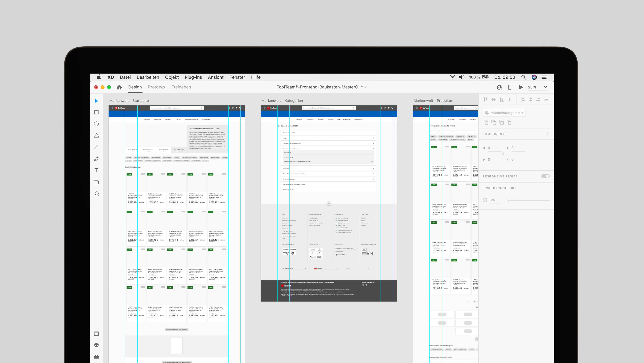
Task: Open the Fenster menu
Action: [x=237, y=77]
